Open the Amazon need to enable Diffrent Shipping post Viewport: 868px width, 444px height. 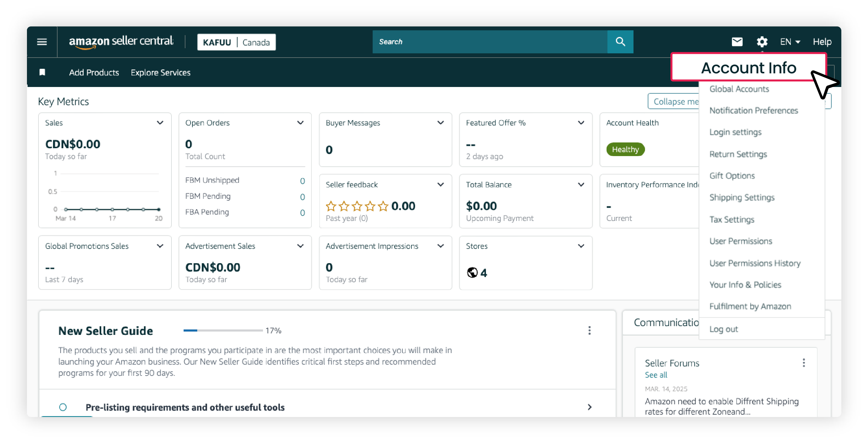click(x=722, y=406)
